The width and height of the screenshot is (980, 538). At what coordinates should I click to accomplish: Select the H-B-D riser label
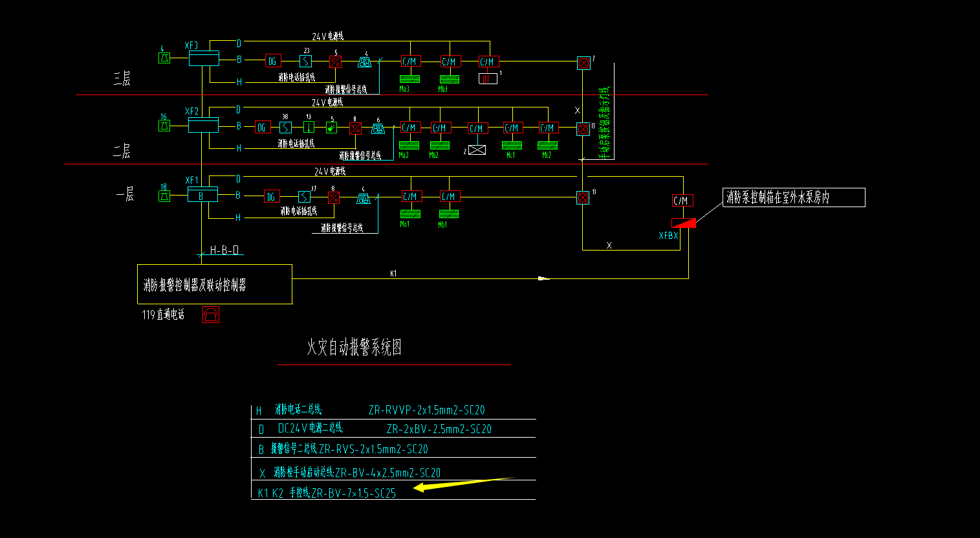click(x=224, y=250)
